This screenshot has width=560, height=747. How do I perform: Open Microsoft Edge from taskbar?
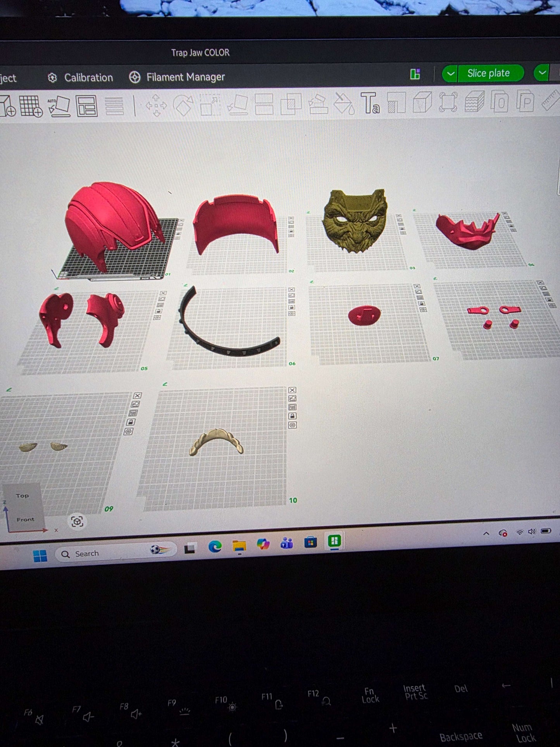point(215,547)
